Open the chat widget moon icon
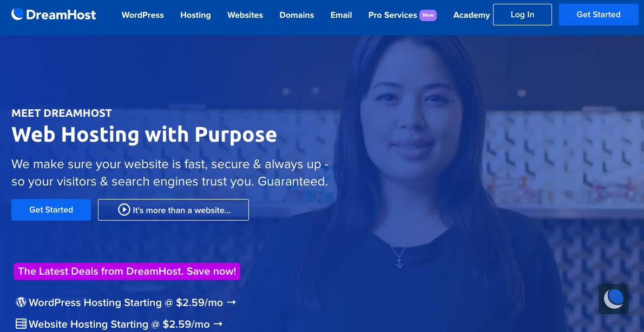This screenshot has height=332, width=644. (x=614, y=299)
